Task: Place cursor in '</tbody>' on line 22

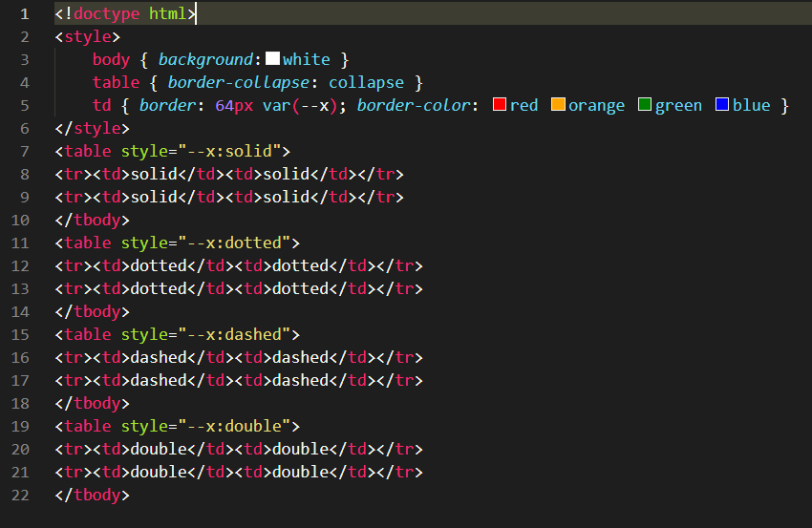Action: [92, 495]
